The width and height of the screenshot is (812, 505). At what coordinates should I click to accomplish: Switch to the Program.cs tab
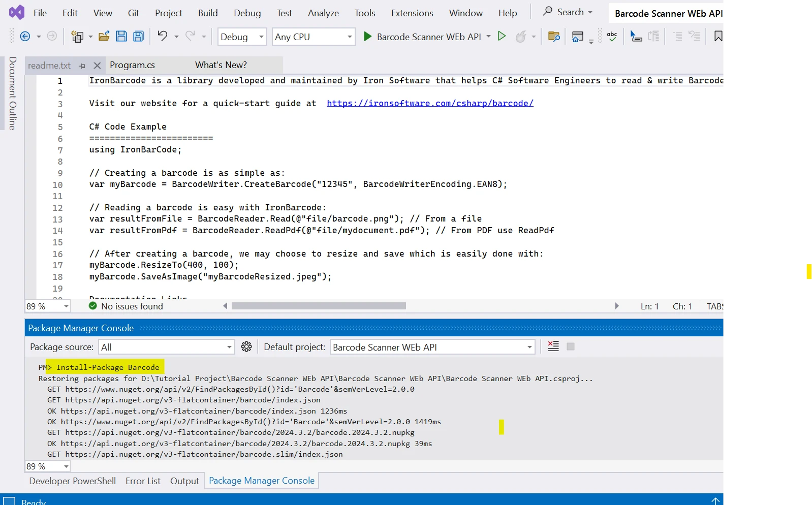coord(132,65)
